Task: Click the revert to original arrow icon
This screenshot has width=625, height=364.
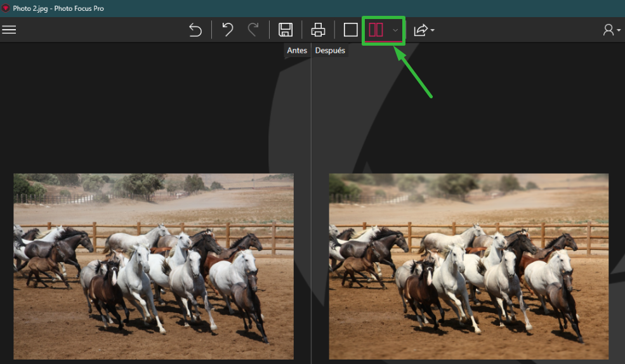Action: (195, 30)
